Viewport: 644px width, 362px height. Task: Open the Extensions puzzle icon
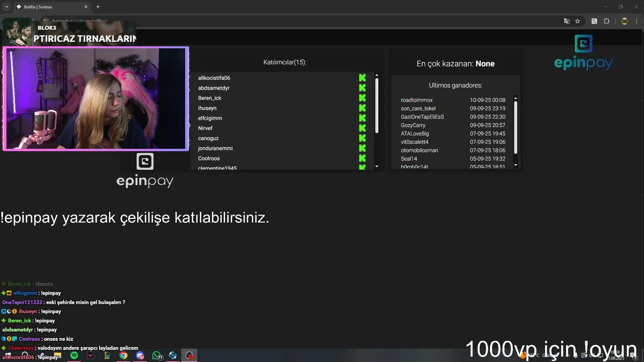click(606, 21)
